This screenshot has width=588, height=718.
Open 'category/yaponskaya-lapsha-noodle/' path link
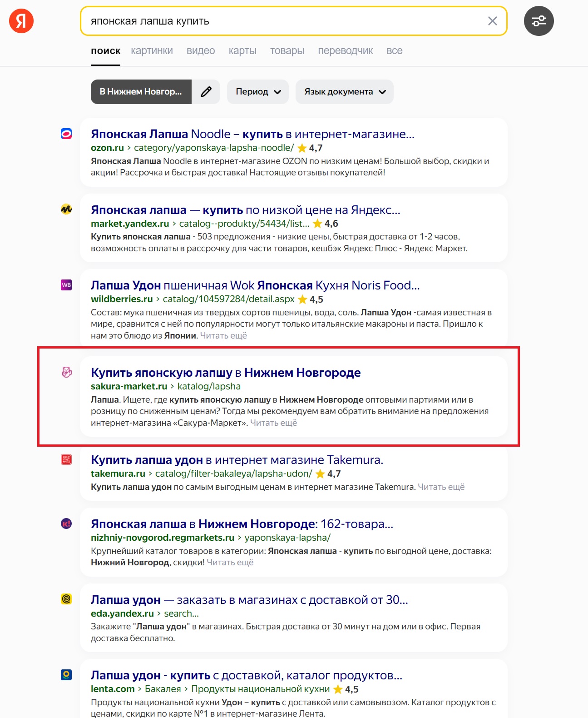(214, 148)
